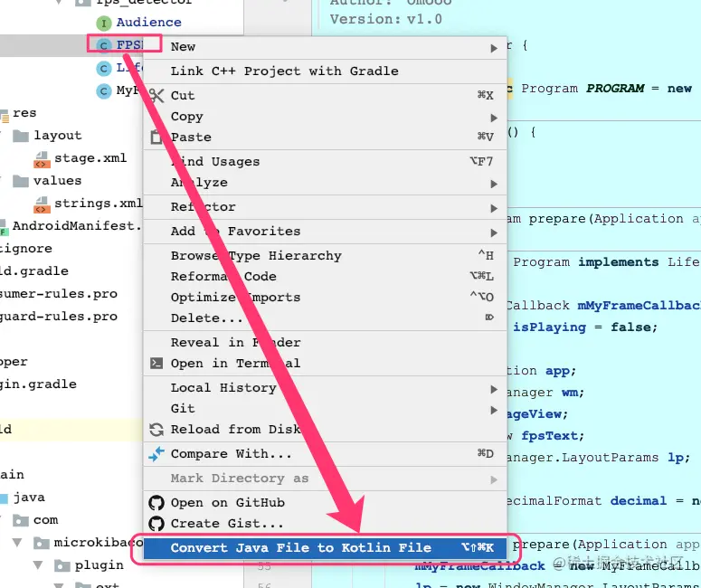Click the Compare With arrows icon

tap(156, 454)
